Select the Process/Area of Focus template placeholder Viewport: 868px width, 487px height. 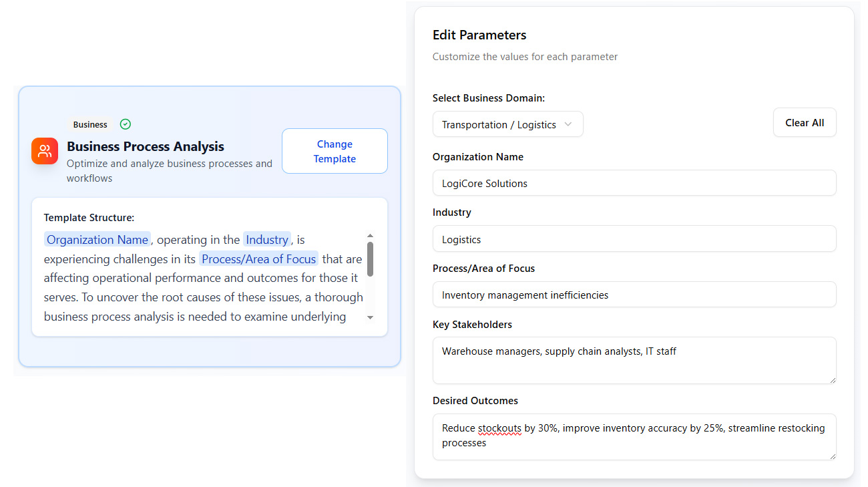coord(258,259)
